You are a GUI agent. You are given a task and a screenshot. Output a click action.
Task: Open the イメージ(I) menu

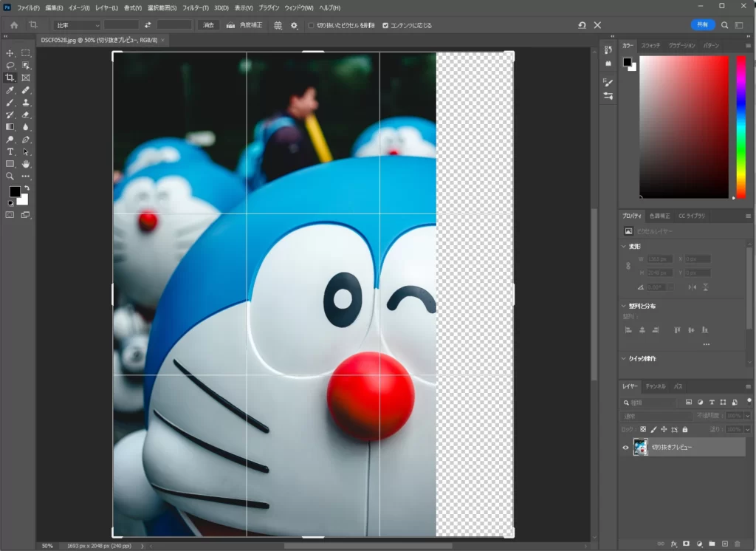79,7
